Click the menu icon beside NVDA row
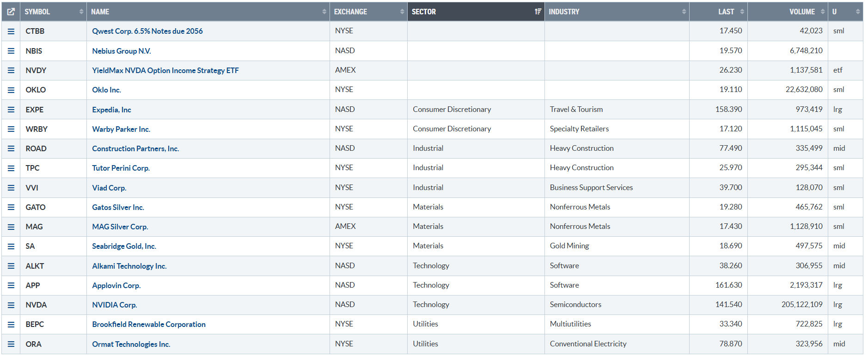 pyautogui.click(x=11, y=305)
